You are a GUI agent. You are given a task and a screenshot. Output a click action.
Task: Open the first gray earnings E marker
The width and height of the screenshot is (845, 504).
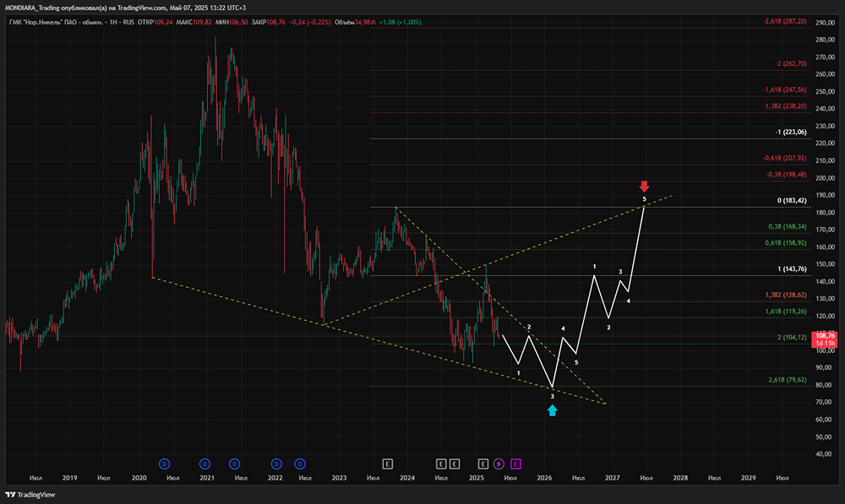pos(387,463)
